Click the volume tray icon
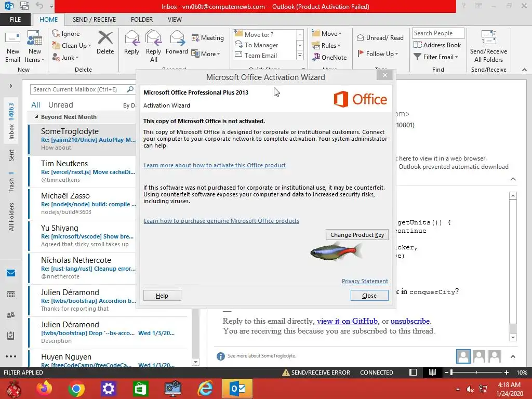 (470, 389)
